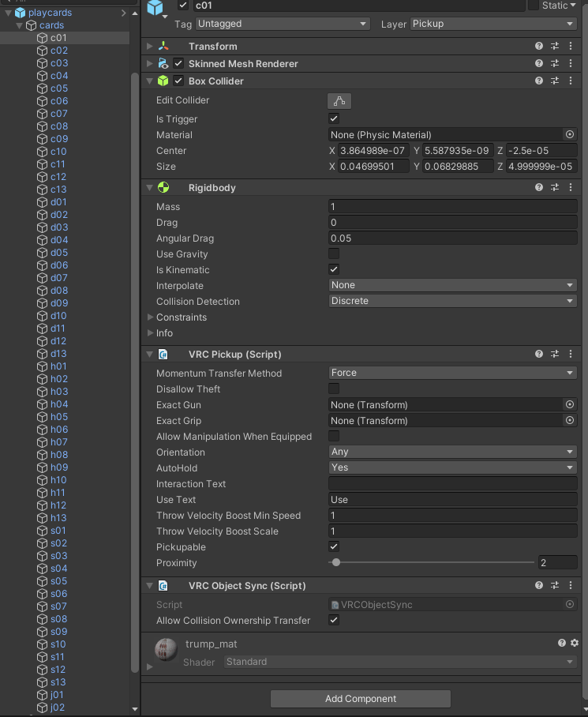
Task: Open help for the Transform component
Action: click(539, 46)
